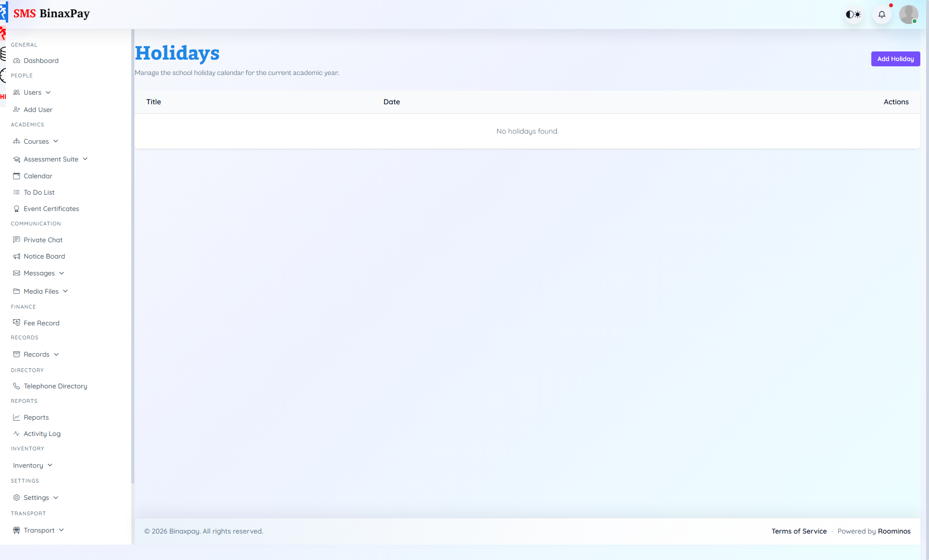Screen dimensions: 929x560
Task: Open Event Certificates
Action: pyautogui.click(x=51, y=209)
